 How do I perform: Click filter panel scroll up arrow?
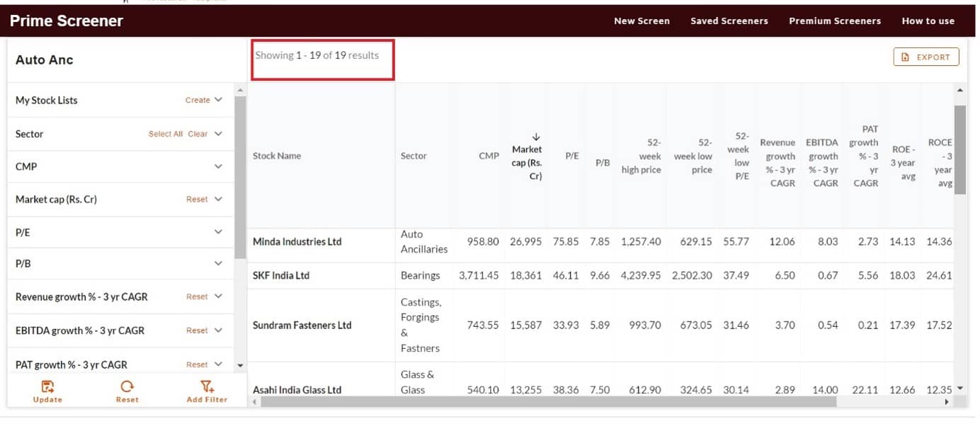pos(239,91)
